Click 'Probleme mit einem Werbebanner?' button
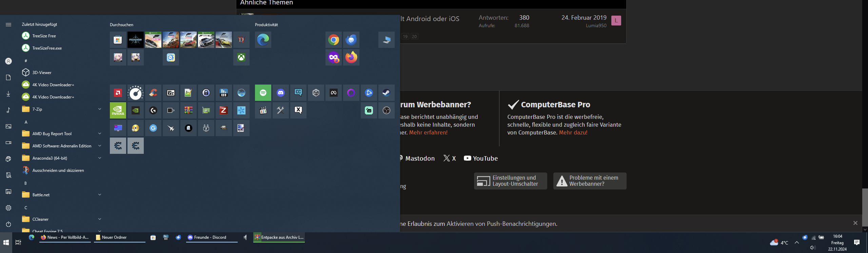This screenshot has height=253, width=868. tap(590, 181)
